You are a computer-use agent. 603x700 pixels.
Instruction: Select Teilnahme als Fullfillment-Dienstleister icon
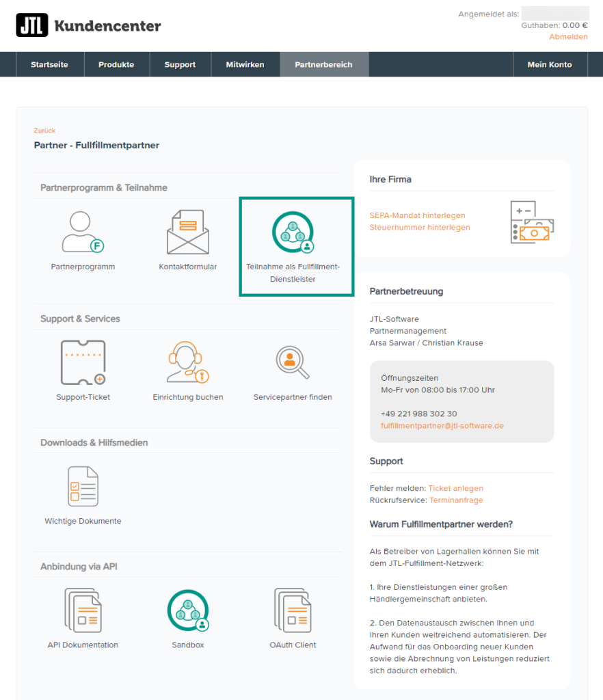point(293,232)
